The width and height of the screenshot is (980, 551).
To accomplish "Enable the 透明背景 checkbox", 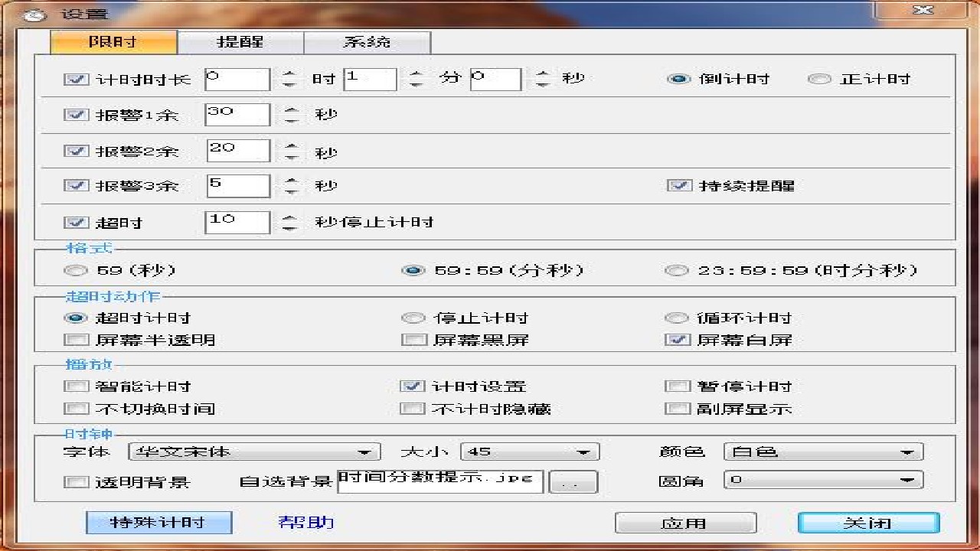I will pyautogui.click(x=76, y=482).
